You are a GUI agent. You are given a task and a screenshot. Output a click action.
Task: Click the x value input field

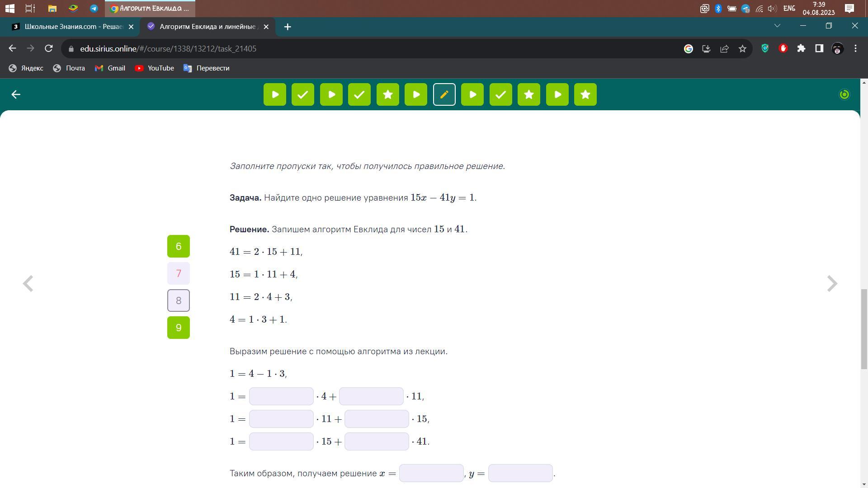click(431, 473)
